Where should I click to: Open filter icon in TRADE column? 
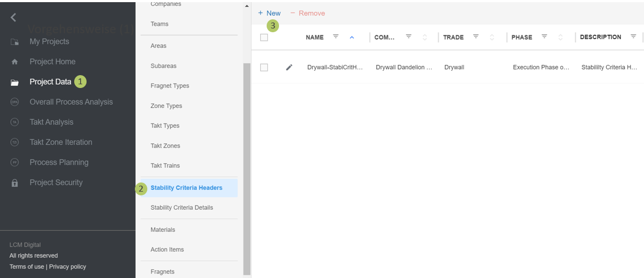[x=476, y=37]
